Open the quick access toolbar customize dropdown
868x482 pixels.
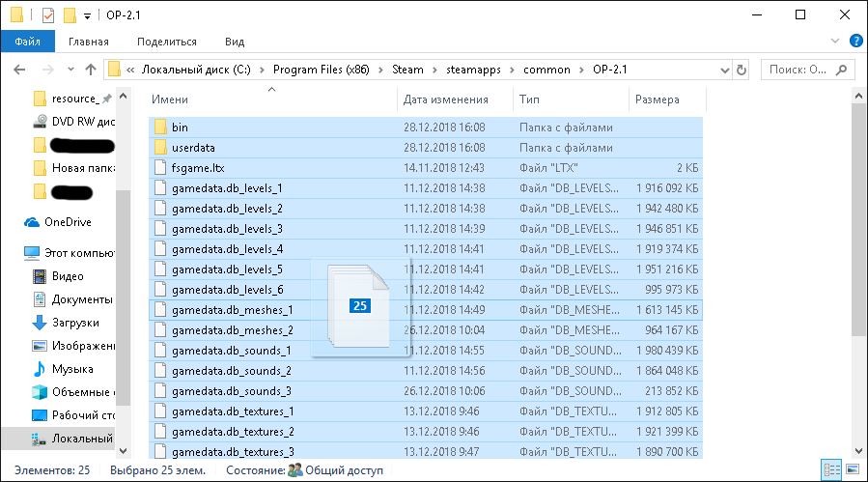click(x=87, y=16)
